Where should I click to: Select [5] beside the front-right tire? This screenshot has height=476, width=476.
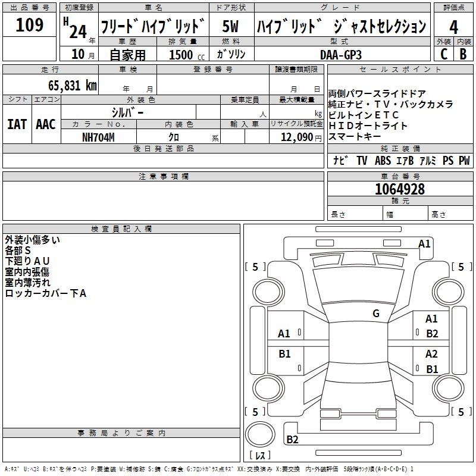coord(462,267)
